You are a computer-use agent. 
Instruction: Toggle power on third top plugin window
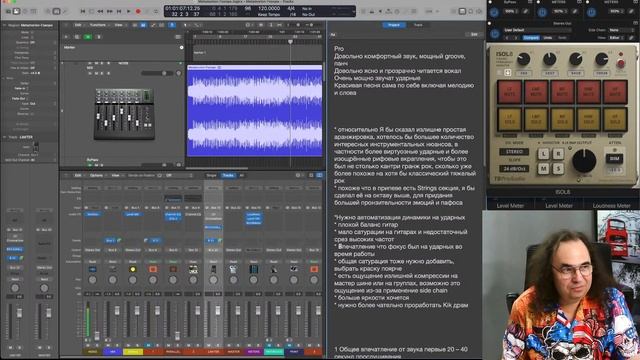click(x=591, y=12)
